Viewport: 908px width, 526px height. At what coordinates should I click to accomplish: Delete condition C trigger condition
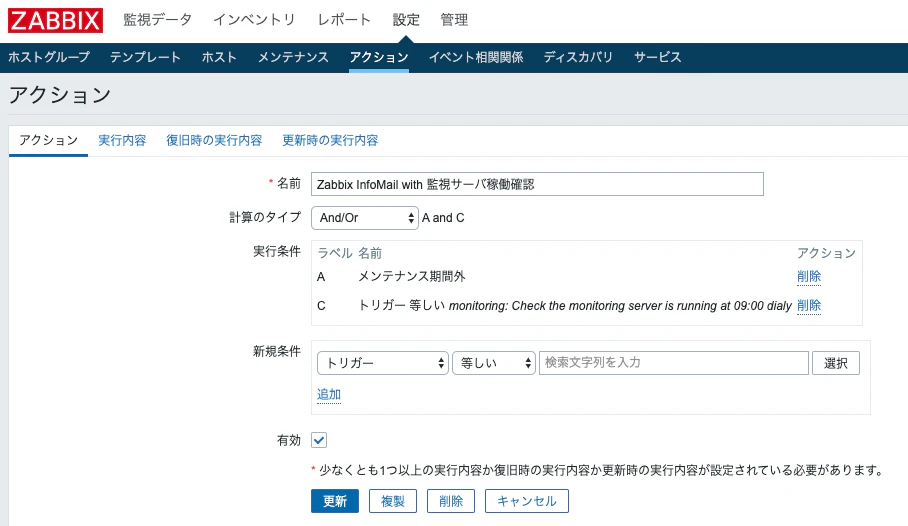coord(809,305)
